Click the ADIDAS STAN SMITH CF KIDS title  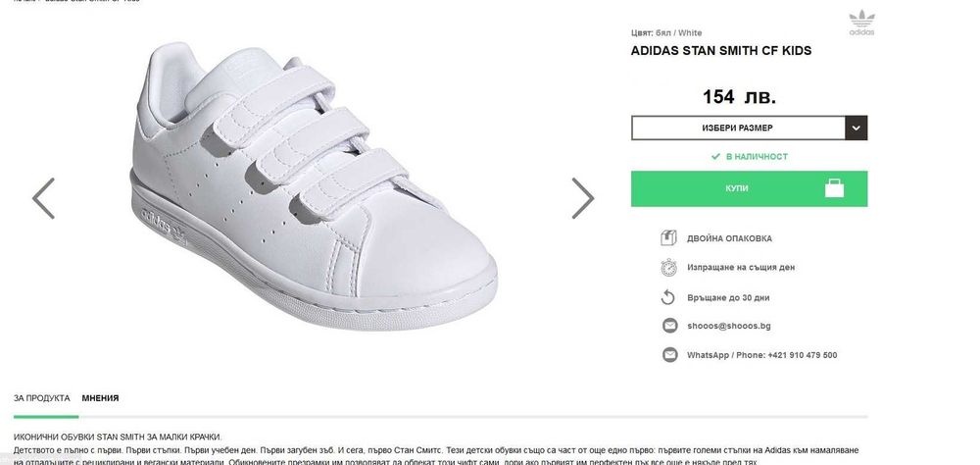click(721, 51)
